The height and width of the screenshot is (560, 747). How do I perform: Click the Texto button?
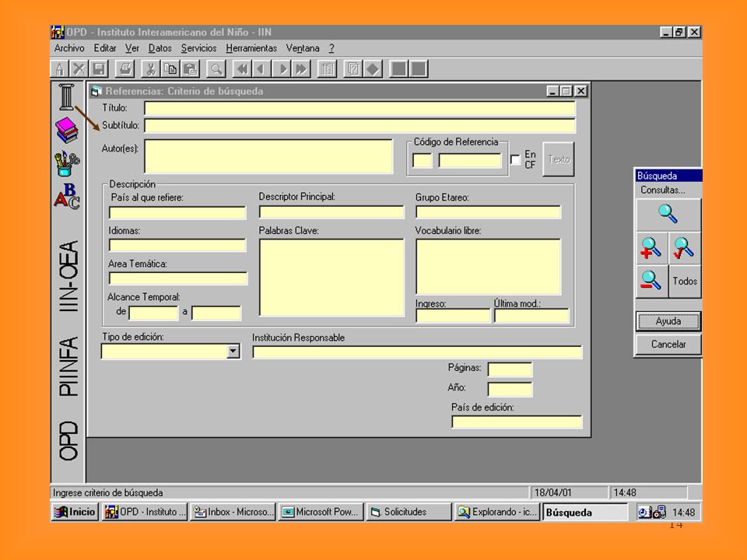[559, 159]
